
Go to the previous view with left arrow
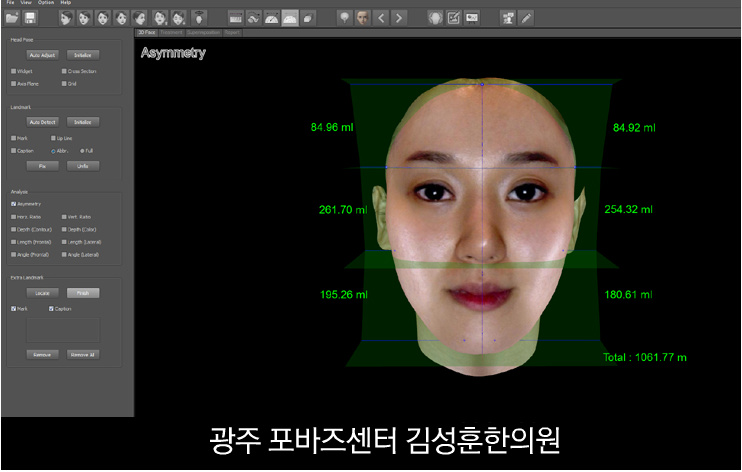pyautogui.click(x=381, y=18)
